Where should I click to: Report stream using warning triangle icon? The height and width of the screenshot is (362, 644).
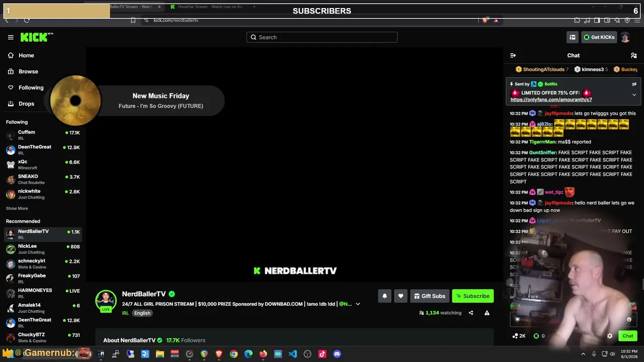click(487, 313)
